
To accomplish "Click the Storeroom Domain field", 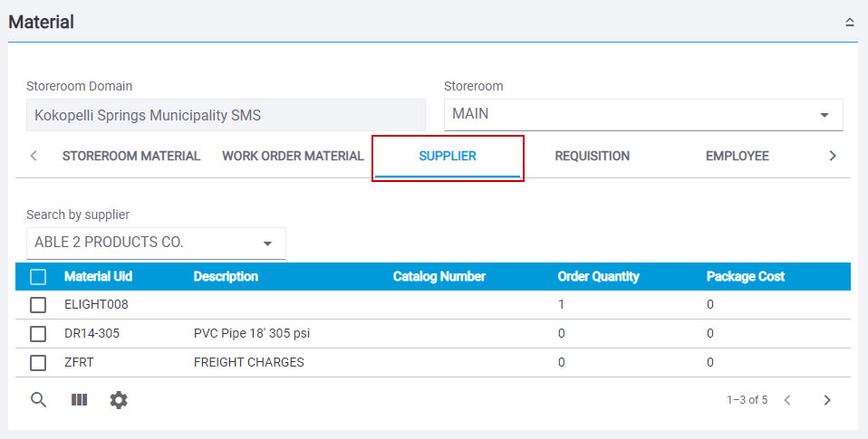I will pos(226,115).
